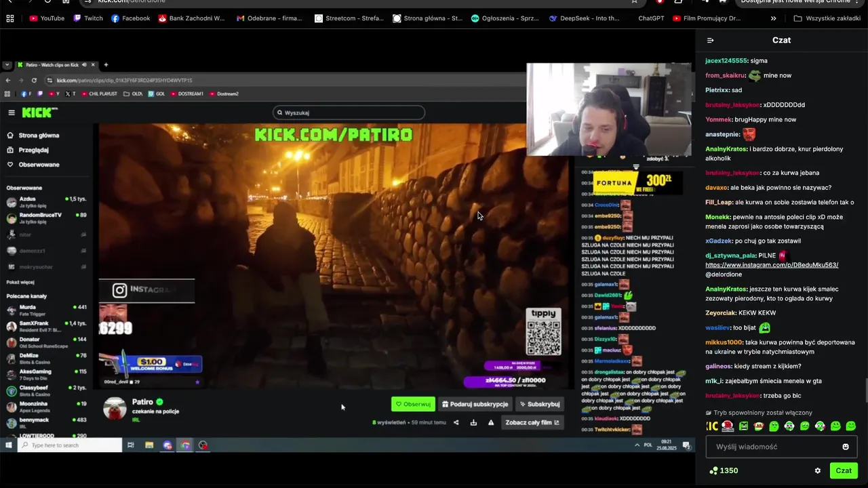Open File Explorer on the taskbar
This screenshot has width=868, height=488.
(x=149, y=445)
